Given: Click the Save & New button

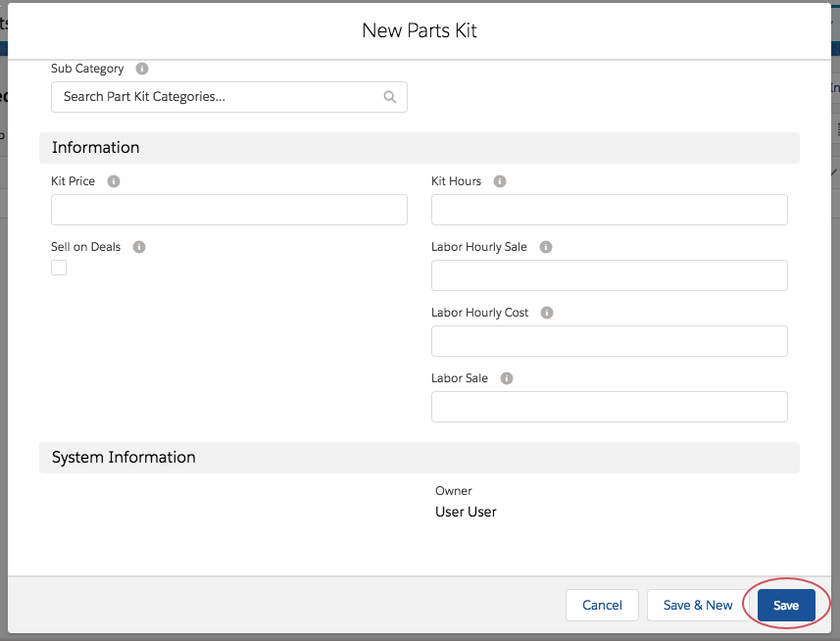Looking at the screenshot, I should coord(698,605).
